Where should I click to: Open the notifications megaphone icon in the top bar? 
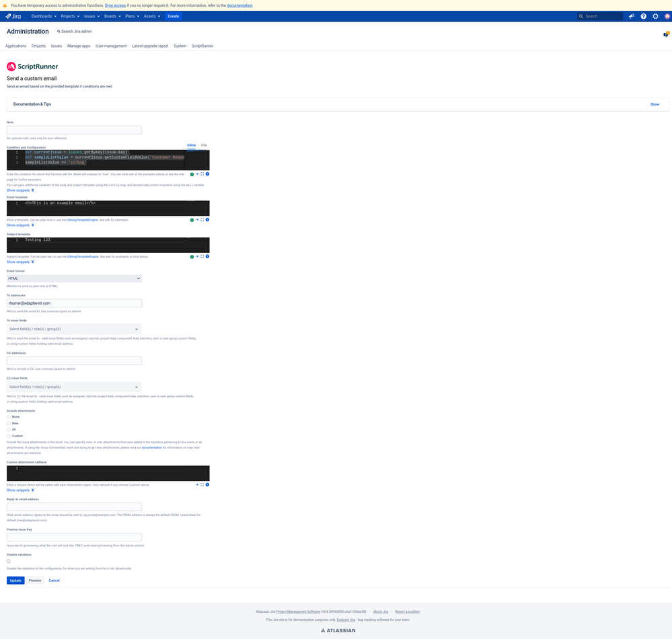coord(631,16)
